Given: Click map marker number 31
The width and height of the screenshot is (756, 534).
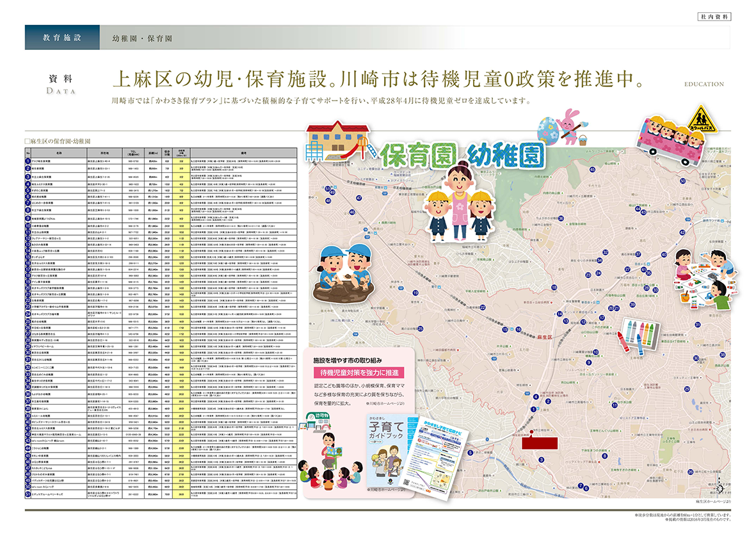Looking at the screenshot, I should pos(697,325).
